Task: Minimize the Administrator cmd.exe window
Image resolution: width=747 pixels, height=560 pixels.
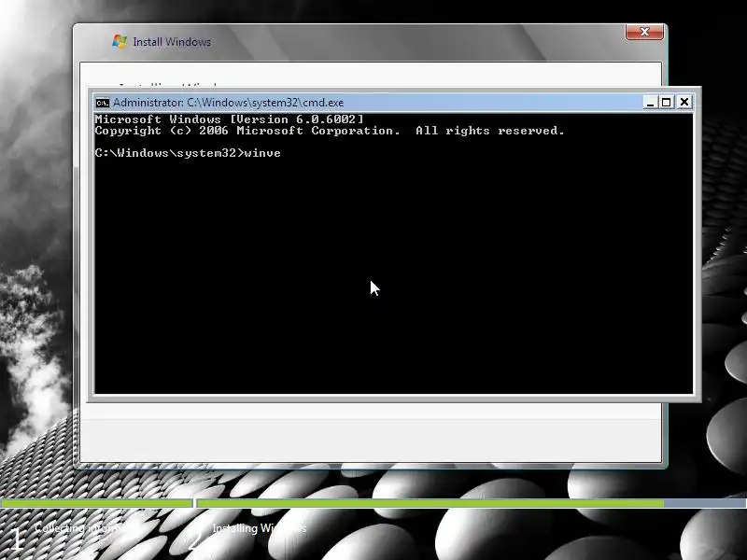Action: pyautogui.click(x=650, y=102)
